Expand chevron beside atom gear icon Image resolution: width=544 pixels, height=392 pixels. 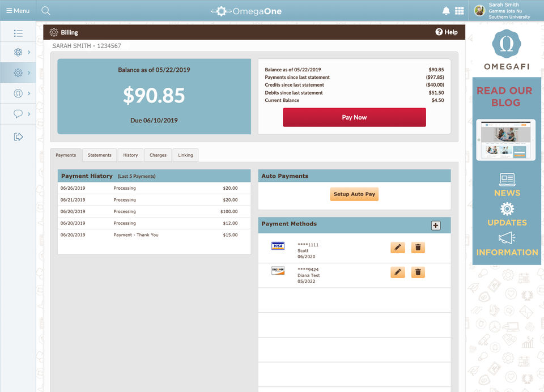pos(29,52)
